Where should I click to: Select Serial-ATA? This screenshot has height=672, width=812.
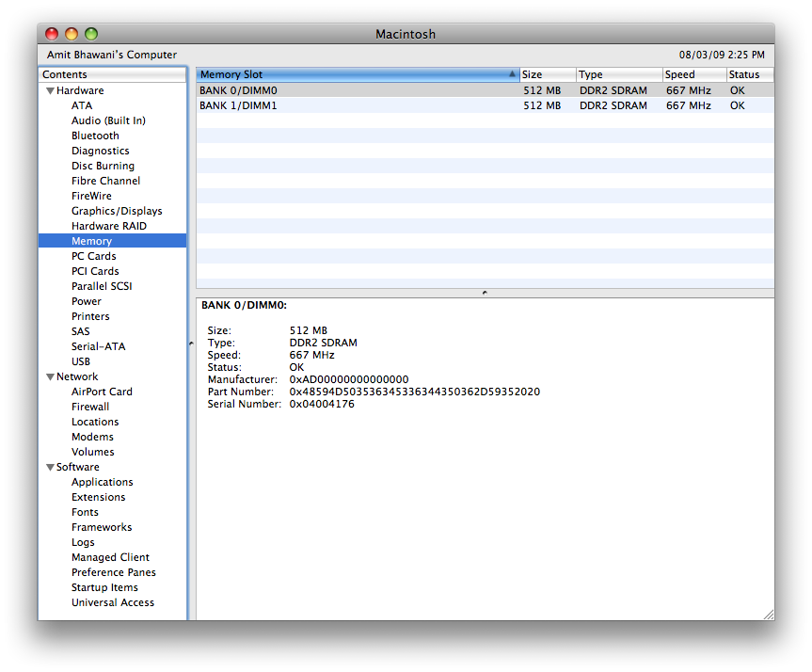pyautogui.click(x=99, y=346)
